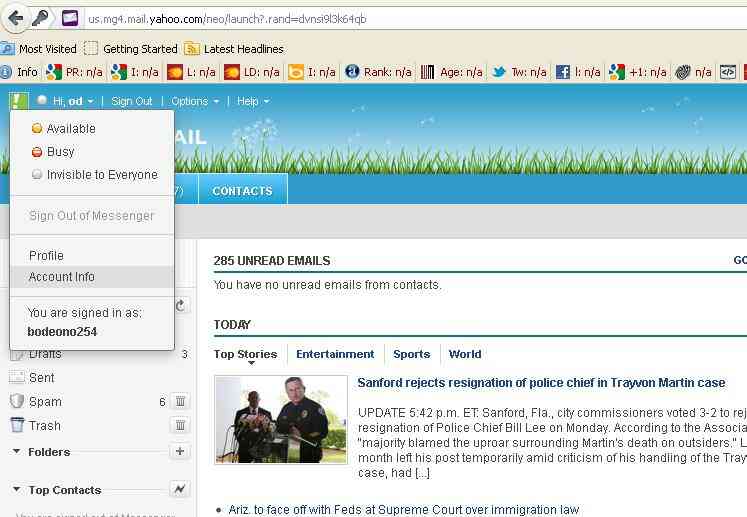Click the green Yahoo Messenger status icon
The height and width of the screenshot is (517, 747).
[x=19, y=101]
